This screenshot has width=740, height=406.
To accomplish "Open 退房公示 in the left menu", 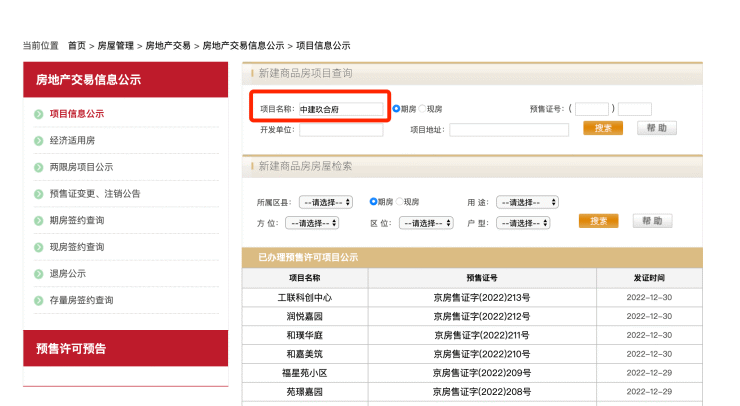I will [x=67, y=273].
